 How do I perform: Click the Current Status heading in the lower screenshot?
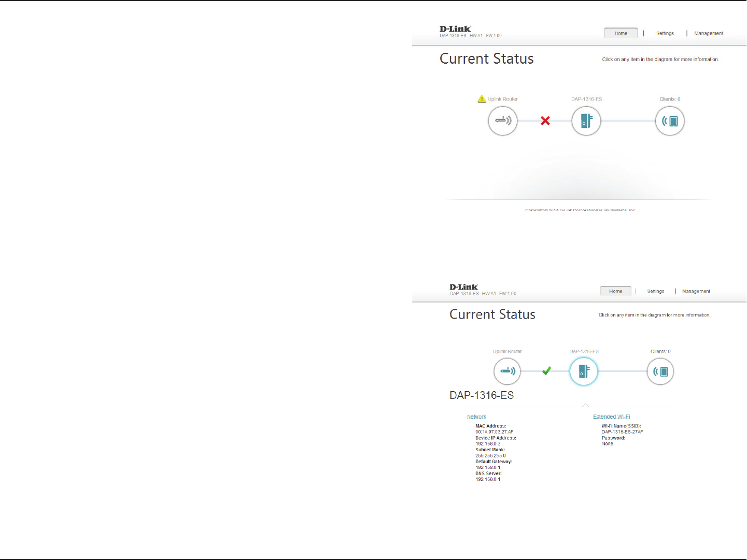pyautogui.click(x=492, y=314)
